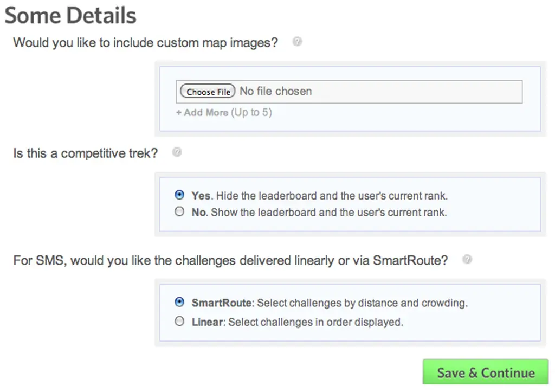Click the 'Some Details' heading

(70, 15)
